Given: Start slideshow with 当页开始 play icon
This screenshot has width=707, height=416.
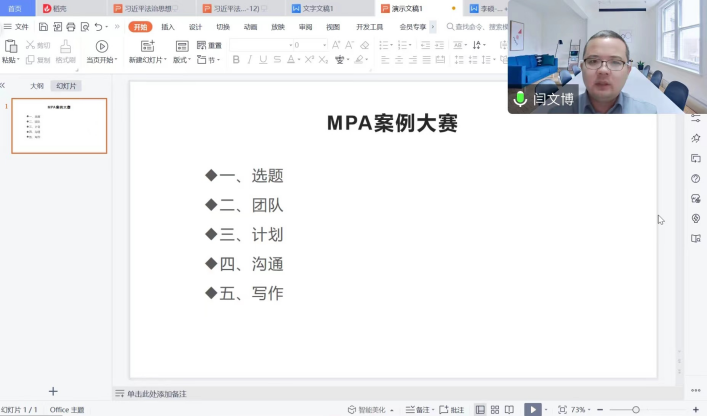Looking at the screenshot, I should (101, 46).
